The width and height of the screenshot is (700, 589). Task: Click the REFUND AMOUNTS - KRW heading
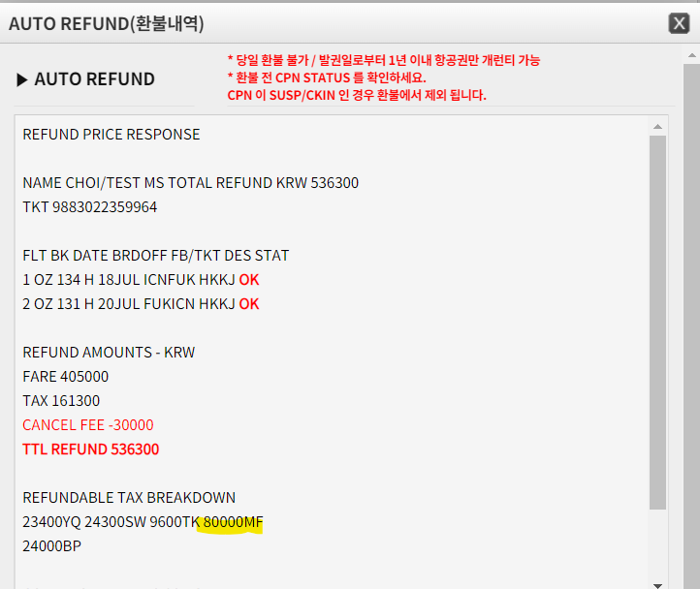click(x=109, y=353)
